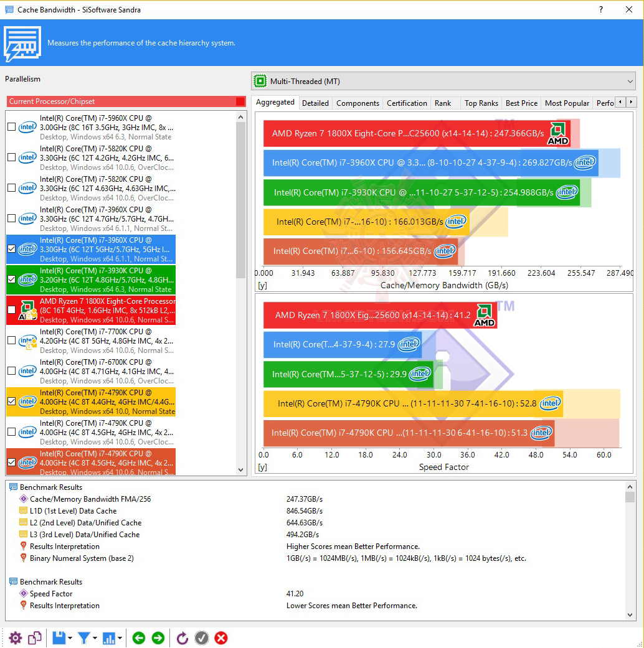
Task: Check the i7-5820K 4.63GHz checkbox
Action: tap(12, 188)
